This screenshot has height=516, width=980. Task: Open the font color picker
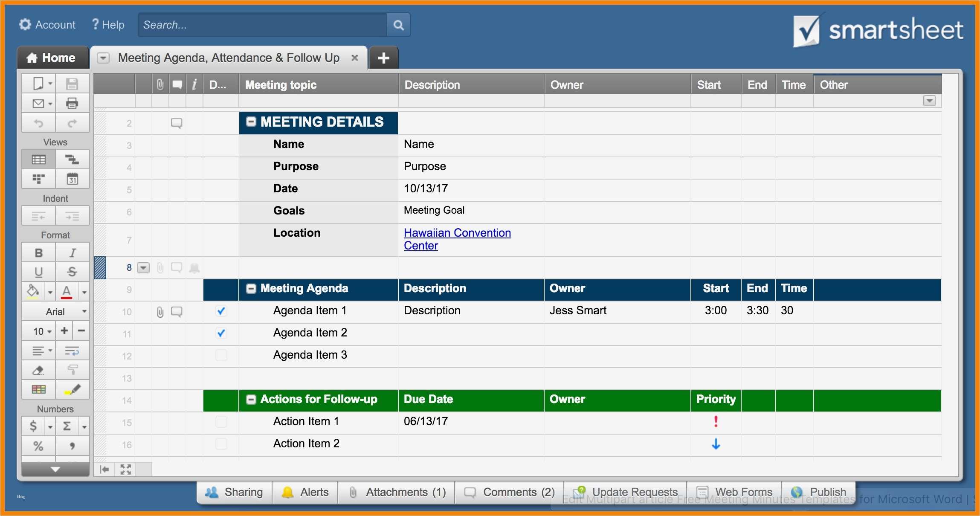pos(67,292)
